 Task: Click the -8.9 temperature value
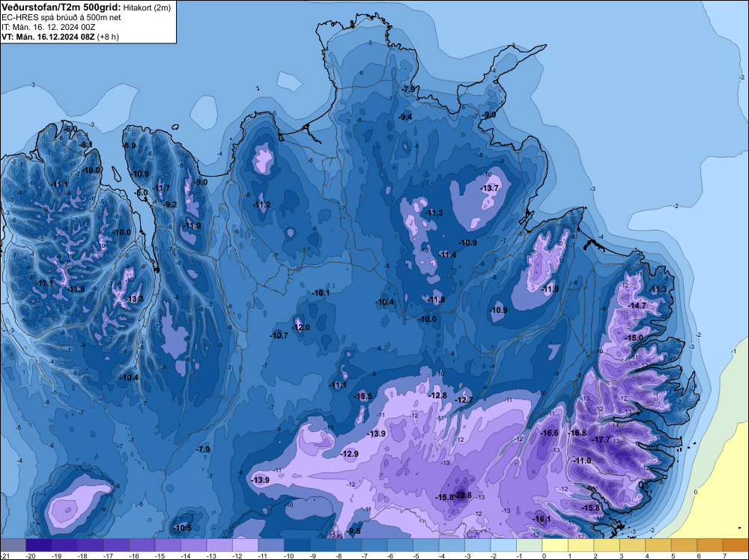point(129,145)
